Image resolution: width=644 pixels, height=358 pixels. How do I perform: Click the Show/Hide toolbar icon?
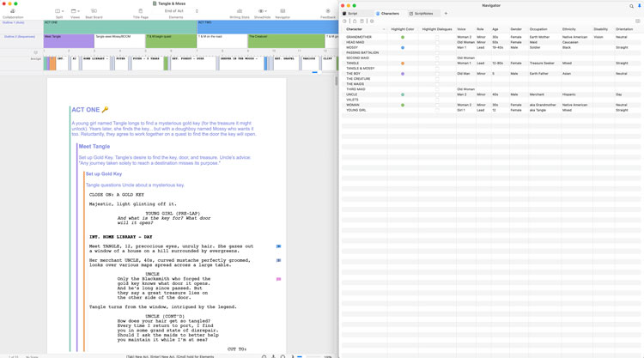click(262, 11)
